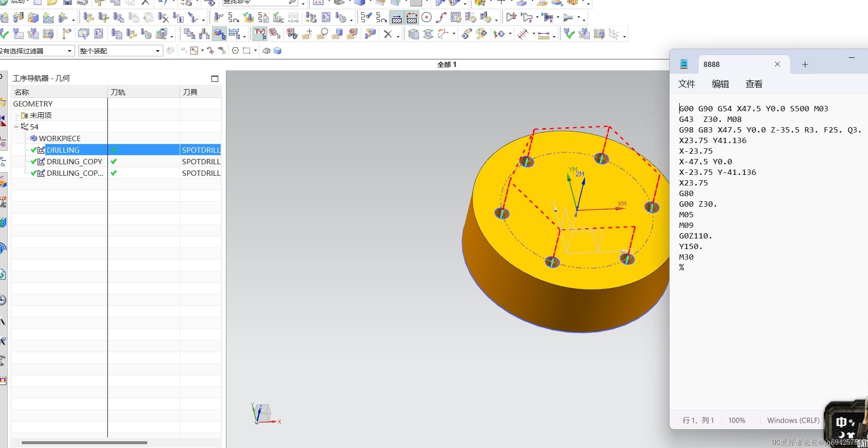
Task: Click the X delete icon in toolbar
Action: (388, 34)
